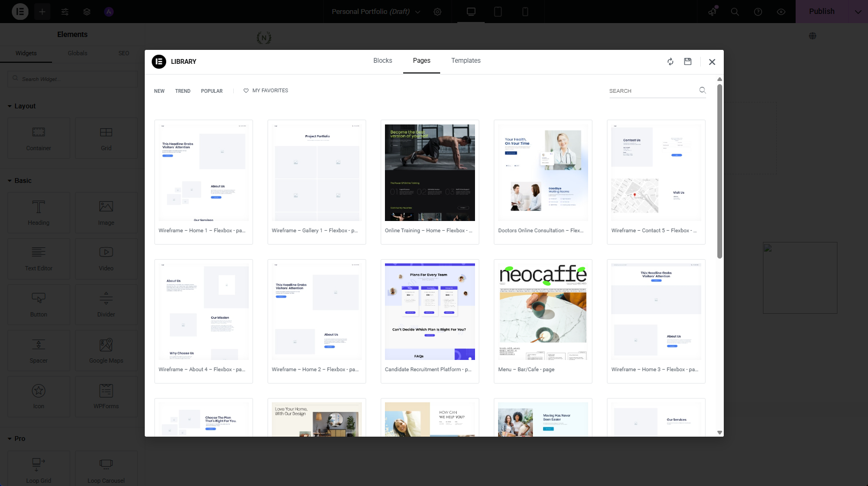This screenshot has width=868, height=486.
Task: Filter pages by Trend
Action: [183, 91]
